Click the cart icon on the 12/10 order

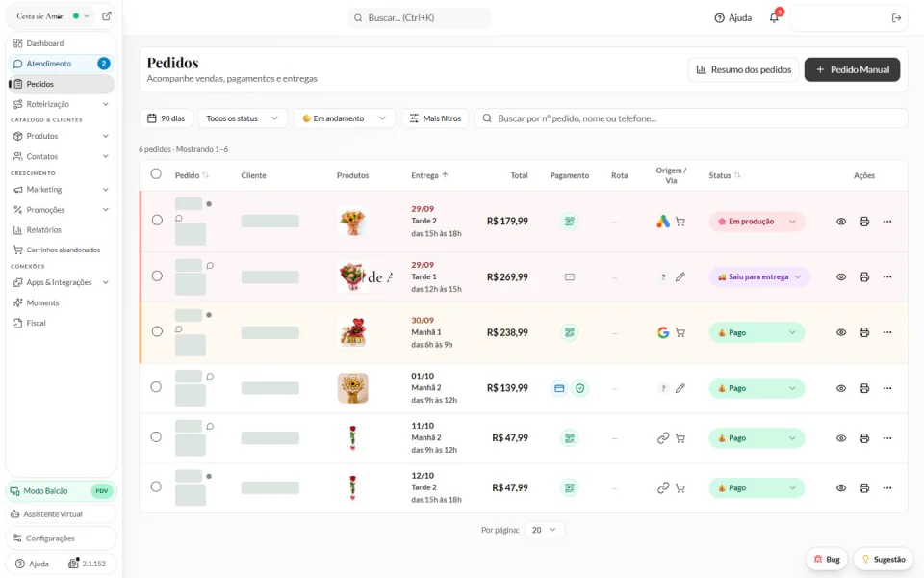click(680, 487)
